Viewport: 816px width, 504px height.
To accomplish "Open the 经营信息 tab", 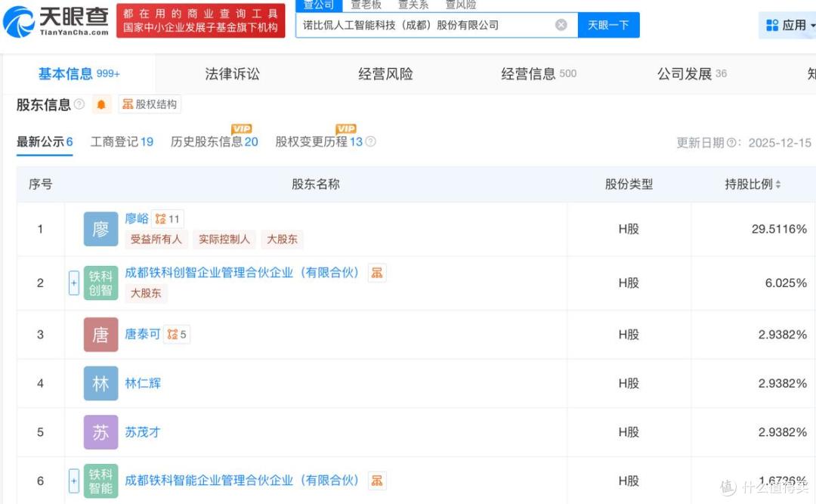I will point(539,74).
